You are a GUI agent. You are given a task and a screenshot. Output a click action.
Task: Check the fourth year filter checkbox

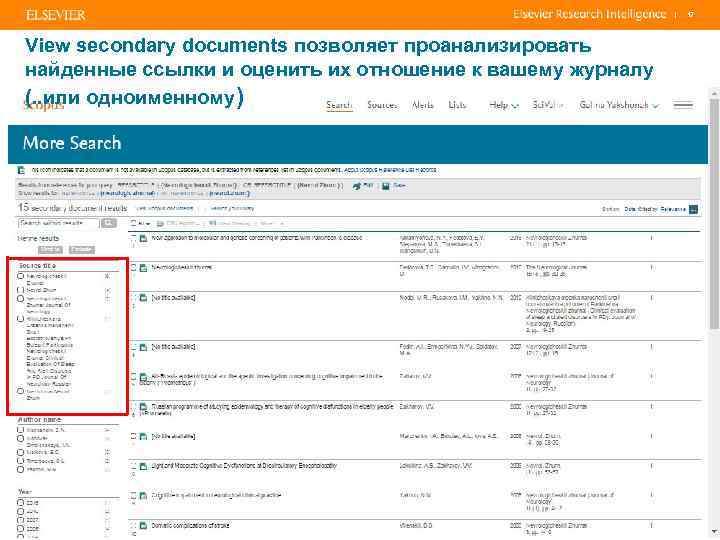(x=21, y=529)
